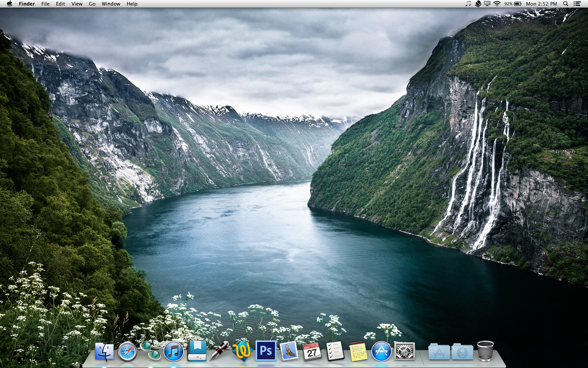Open the display mirroring menu icon
The image size is (588, 368).
487,4
